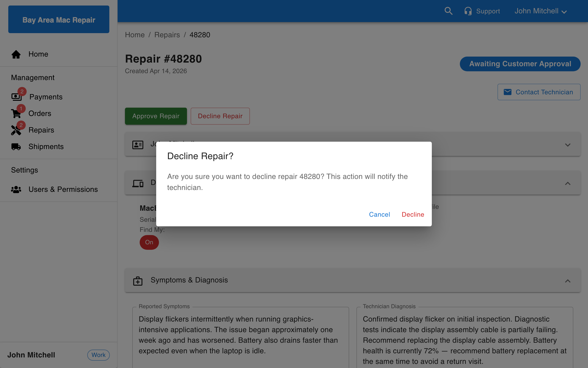
Task: Click the Bay Area Mac Repair logo
Action: click(59, 20)
